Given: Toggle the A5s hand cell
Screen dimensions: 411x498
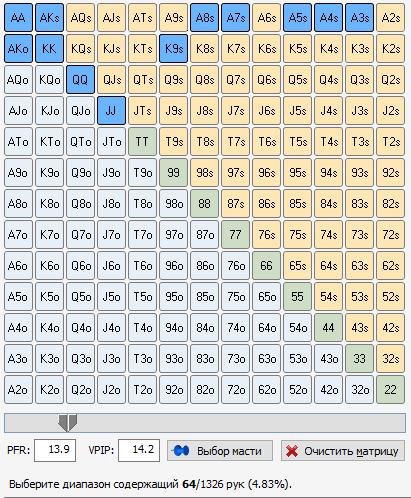Looking at the screenshot, I should [x=297, y=18].
